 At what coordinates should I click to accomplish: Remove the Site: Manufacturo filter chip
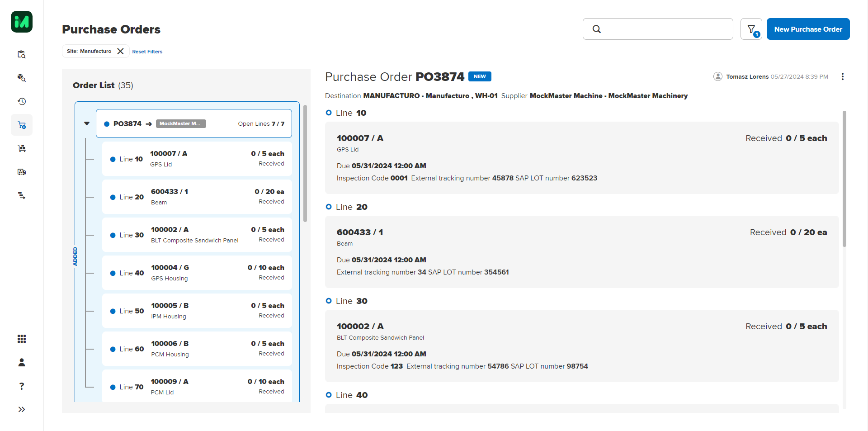point(120,51)
